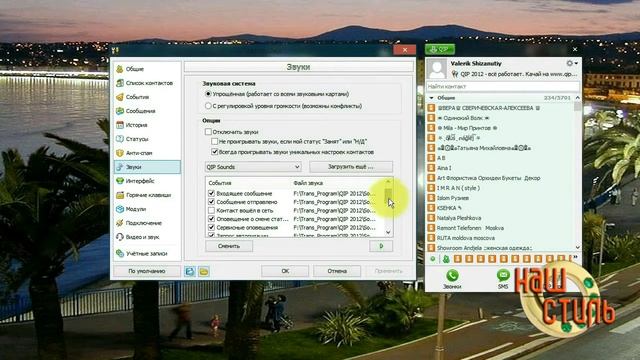Select the Упрощённая sound system option

click(x=208, y=94)
